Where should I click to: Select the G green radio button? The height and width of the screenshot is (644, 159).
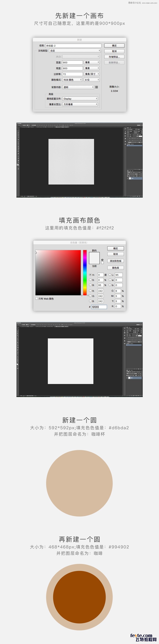(90, 296)
